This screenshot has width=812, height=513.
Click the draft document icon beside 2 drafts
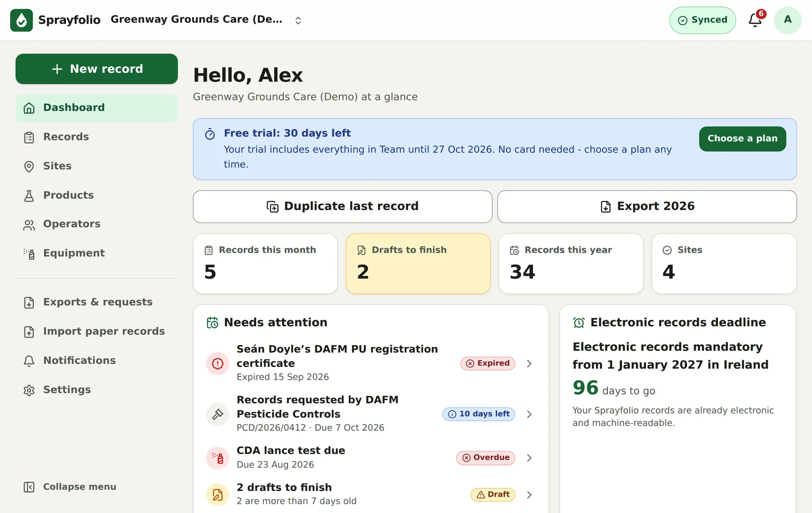point(218,495)
